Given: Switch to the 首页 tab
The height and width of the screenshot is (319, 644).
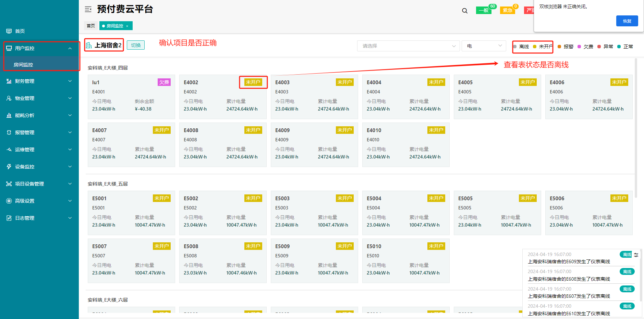Looking at the screenshot, I should coord(91,26).
